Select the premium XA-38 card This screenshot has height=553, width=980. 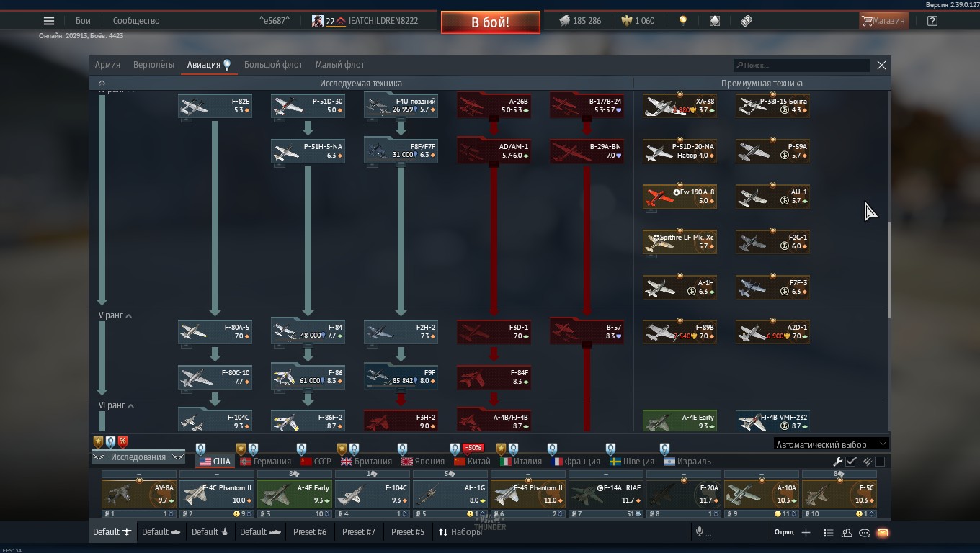[680, 106]
